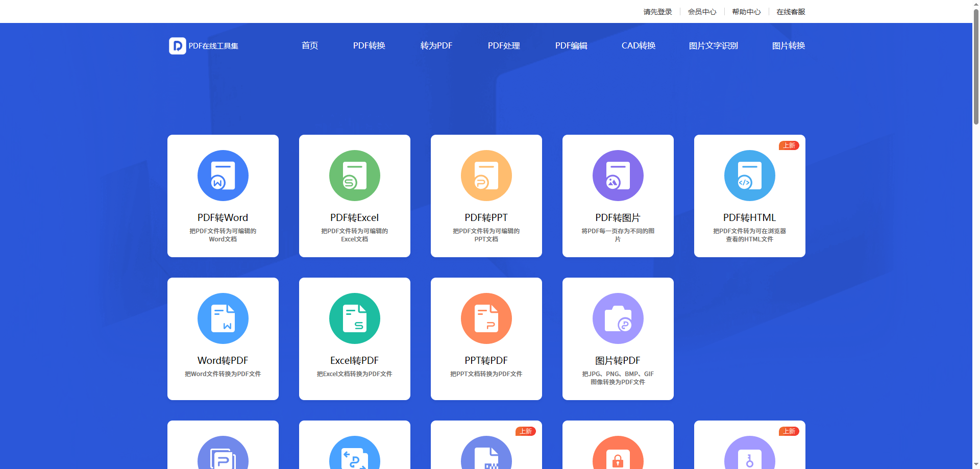This screenshot has width=980, height=469.
Task: Click 把PPT文档转换为PDF文件 description
Action: 486,374
